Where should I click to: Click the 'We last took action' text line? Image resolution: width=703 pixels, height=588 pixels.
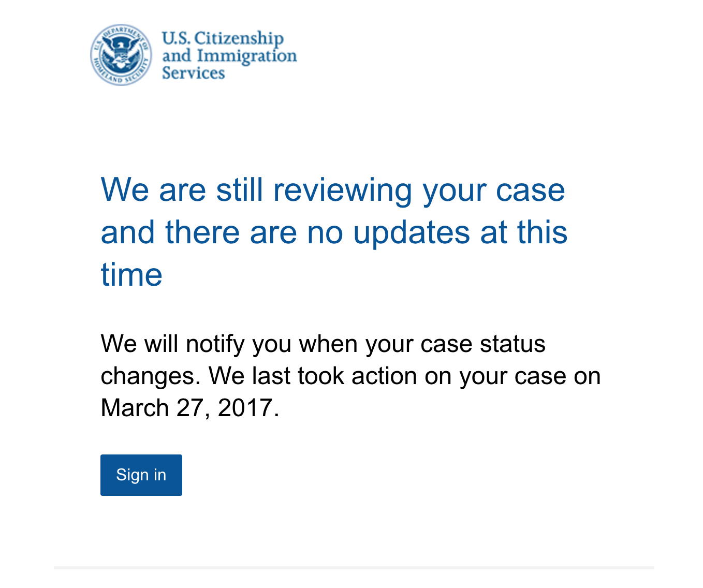point(405,376)
